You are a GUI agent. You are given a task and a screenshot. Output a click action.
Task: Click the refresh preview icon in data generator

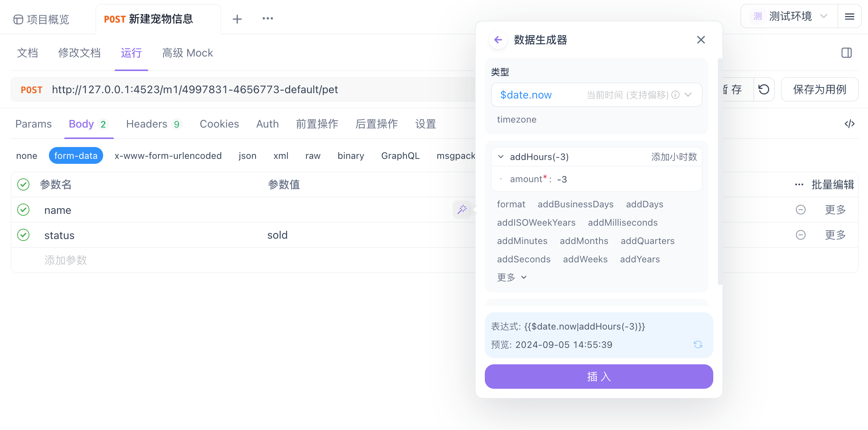[x=698, y=344]
